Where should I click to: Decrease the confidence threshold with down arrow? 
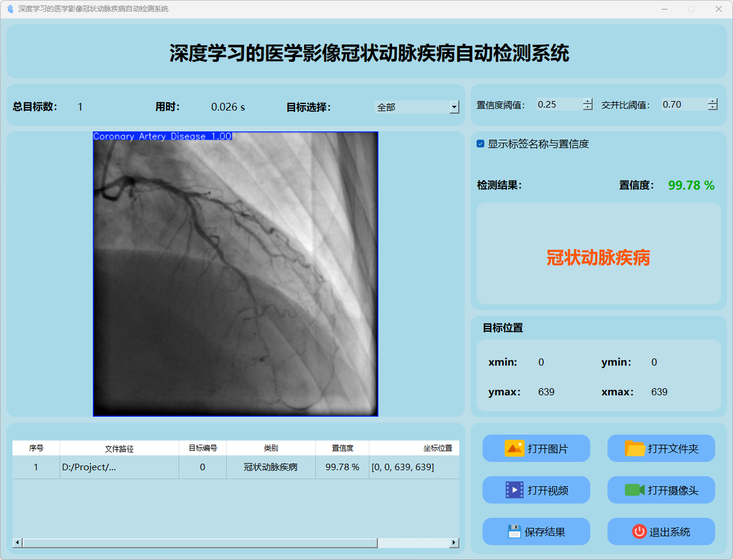[588, 108]
